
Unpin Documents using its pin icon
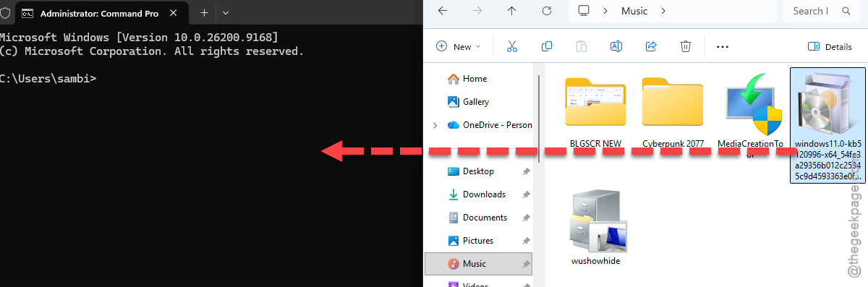(526, 218)
